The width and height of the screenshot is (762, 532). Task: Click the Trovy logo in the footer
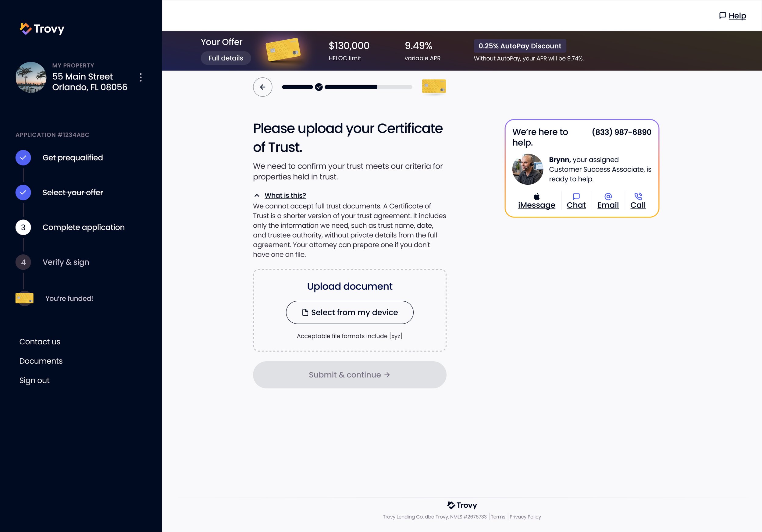(x=462, y=505)
